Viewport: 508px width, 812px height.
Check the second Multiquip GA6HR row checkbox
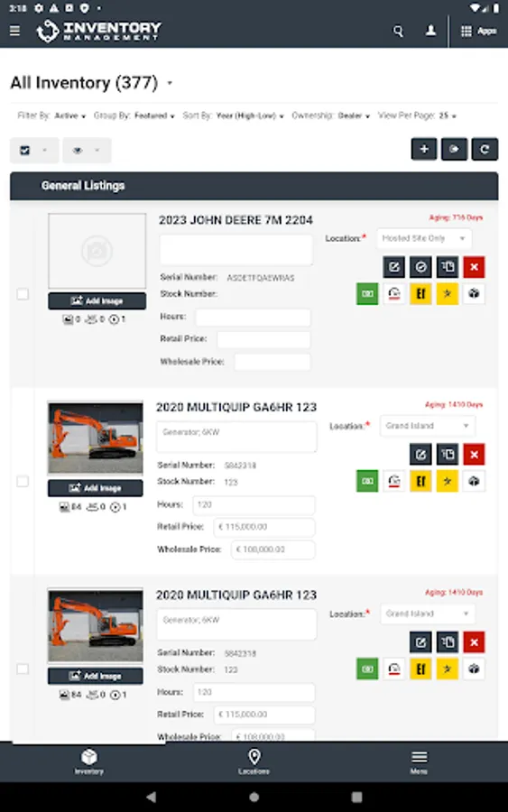(x=23, y=669)
